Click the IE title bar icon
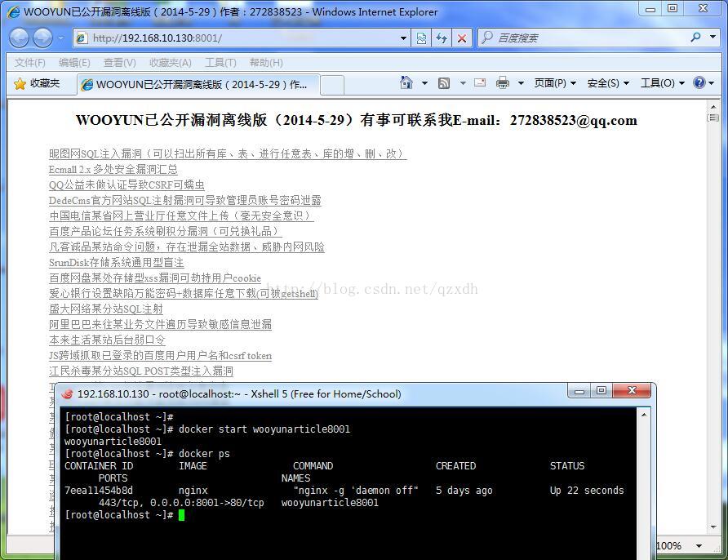The width and height of the screenshot is (728, 560). click(13, 12)
